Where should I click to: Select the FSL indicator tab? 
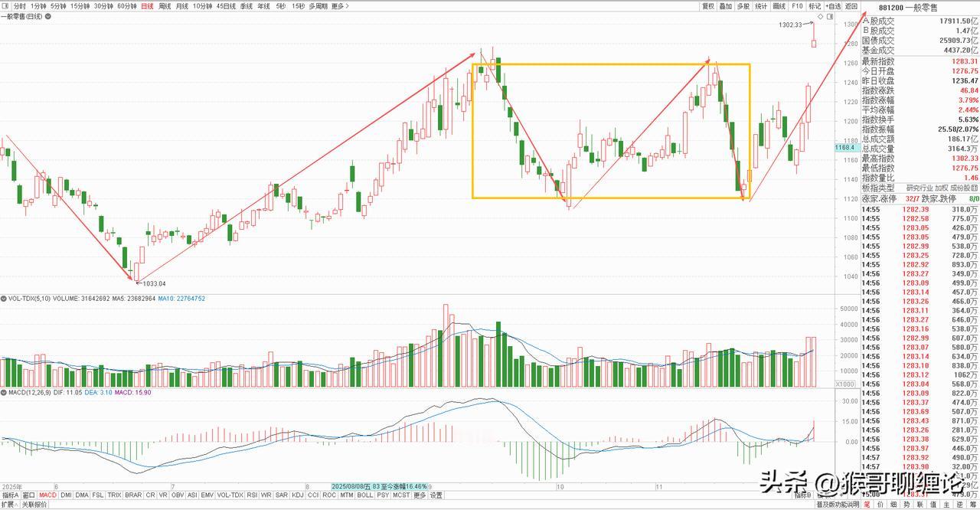click(98, 495)
